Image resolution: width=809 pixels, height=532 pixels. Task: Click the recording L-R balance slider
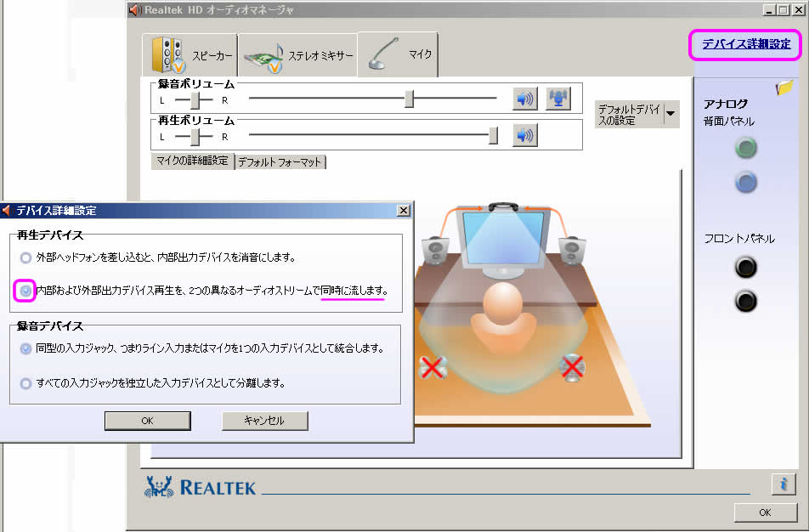195,100
